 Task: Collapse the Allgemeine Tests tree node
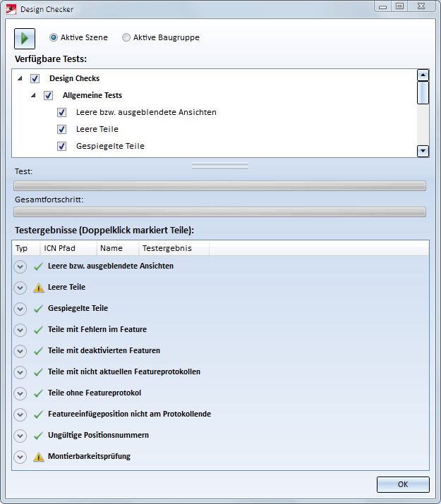33,95
